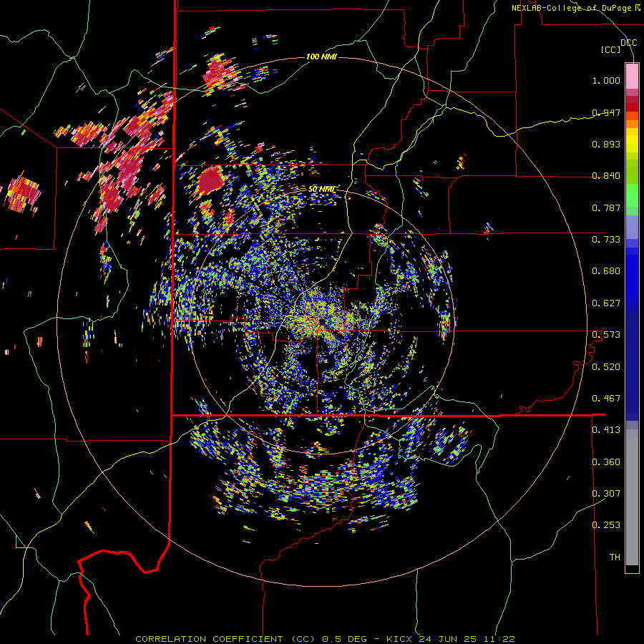
Task: Click the 0.893 legend value
Action: [x=606, y=144]
